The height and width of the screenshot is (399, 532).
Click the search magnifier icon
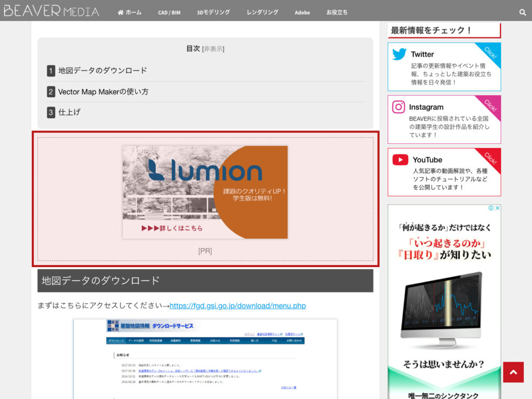tap(523, 11)
